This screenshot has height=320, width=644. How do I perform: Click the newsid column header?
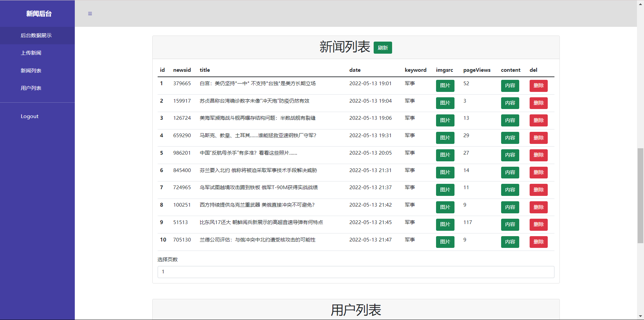(x=182, y=70)
